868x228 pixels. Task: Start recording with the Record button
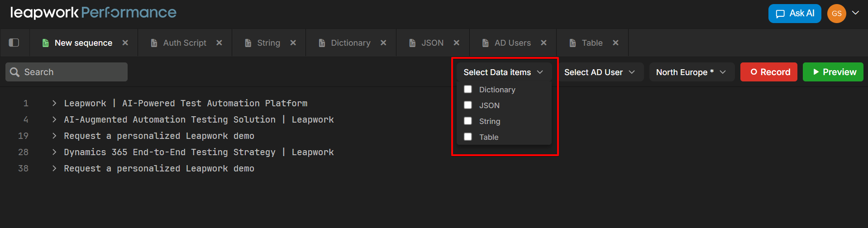(x=768, y=72)
